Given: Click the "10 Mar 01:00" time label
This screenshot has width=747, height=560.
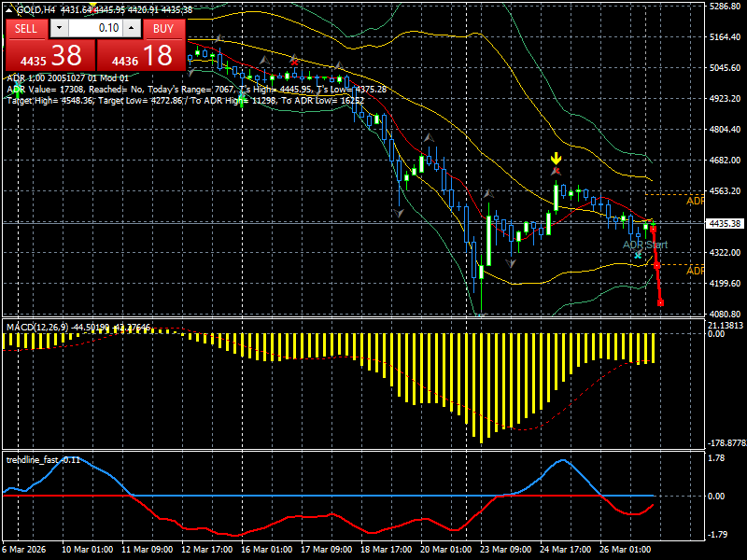Looking at the screenshot, I should 88,549.
